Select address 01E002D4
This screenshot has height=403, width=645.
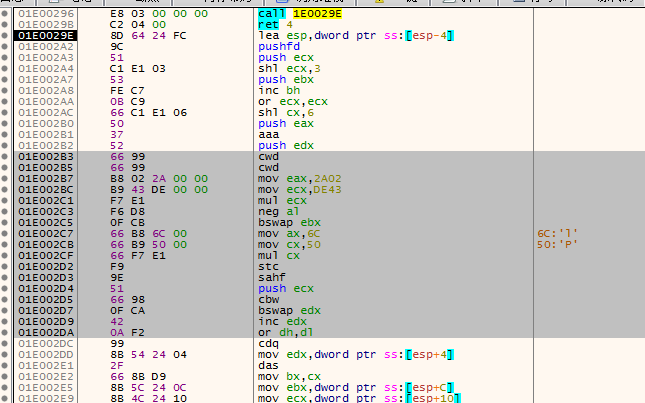[x=46, y=289]
